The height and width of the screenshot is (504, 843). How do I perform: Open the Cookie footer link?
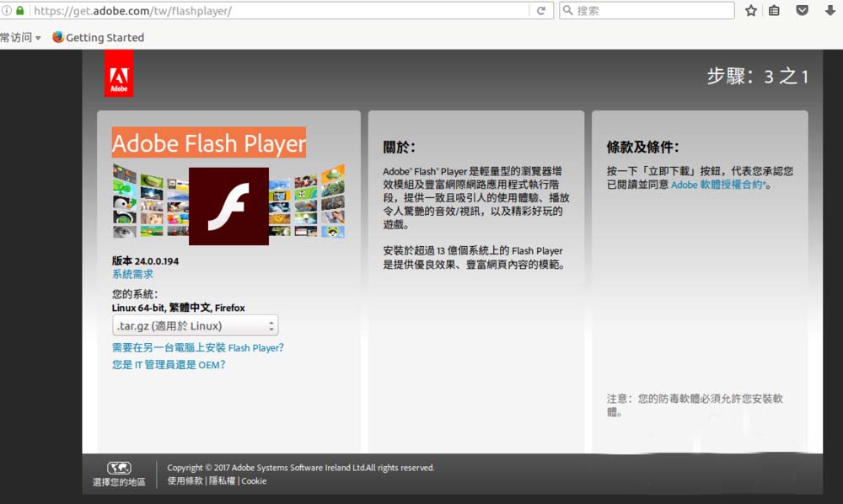coord(254,481)
